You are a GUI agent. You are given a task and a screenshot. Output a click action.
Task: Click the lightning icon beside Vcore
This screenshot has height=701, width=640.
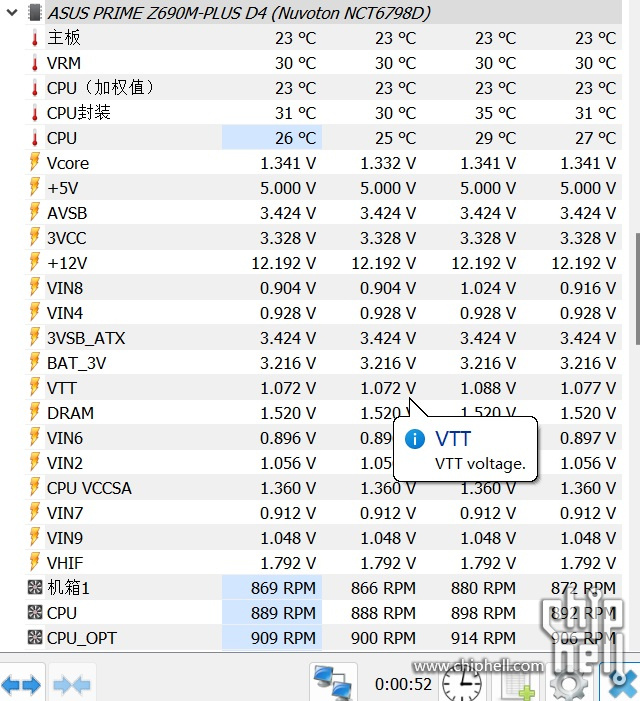pos(34,162)
